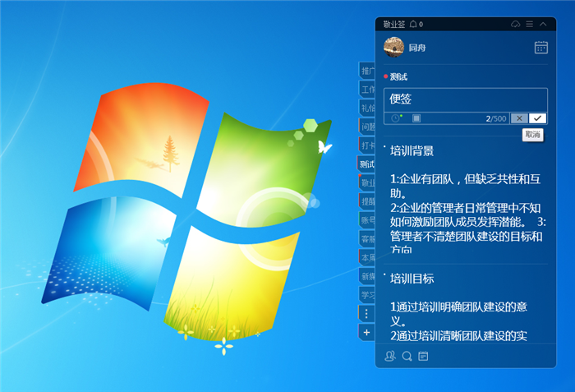Open the hamburger menu in the title bar
Image resolution: width=575 pixels, height=392 pixels.
pos(530,24)
